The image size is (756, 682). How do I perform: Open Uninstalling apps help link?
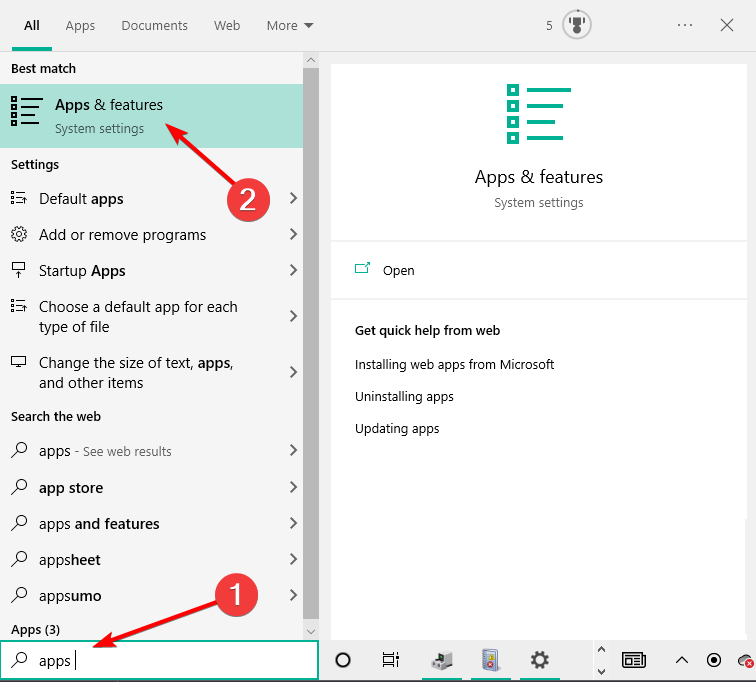click(x=404, y=397)
